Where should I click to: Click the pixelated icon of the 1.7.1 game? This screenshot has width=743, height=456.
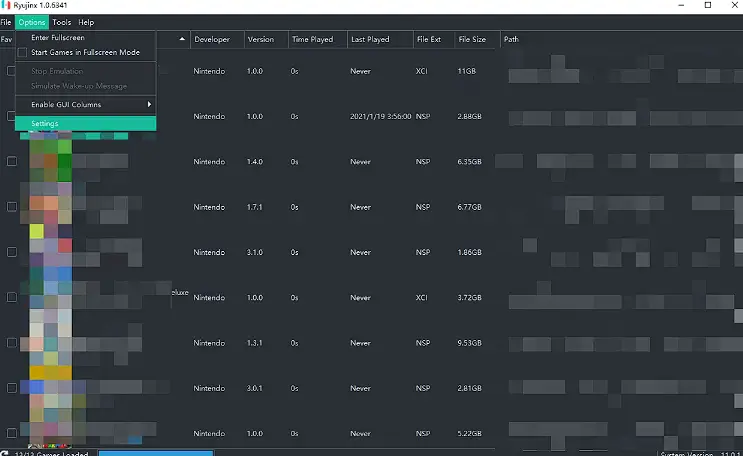[50, 208]
